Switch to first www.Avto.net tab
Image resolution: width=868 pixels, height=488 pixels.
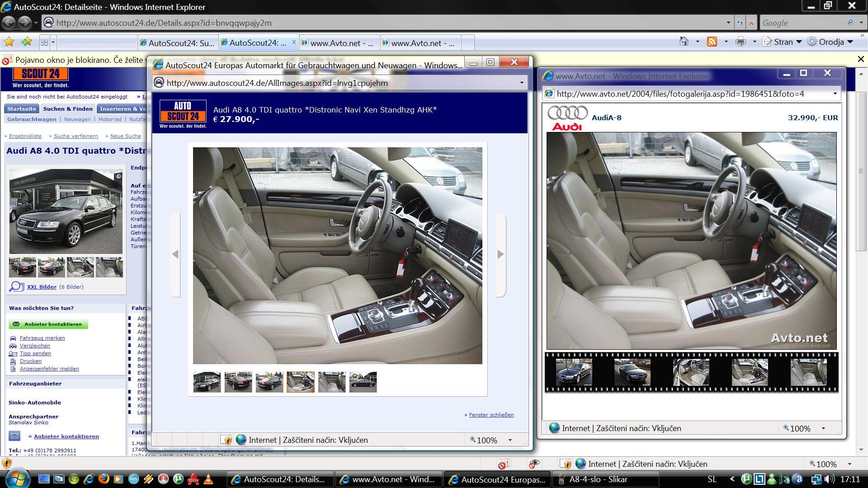click(339, 43)
